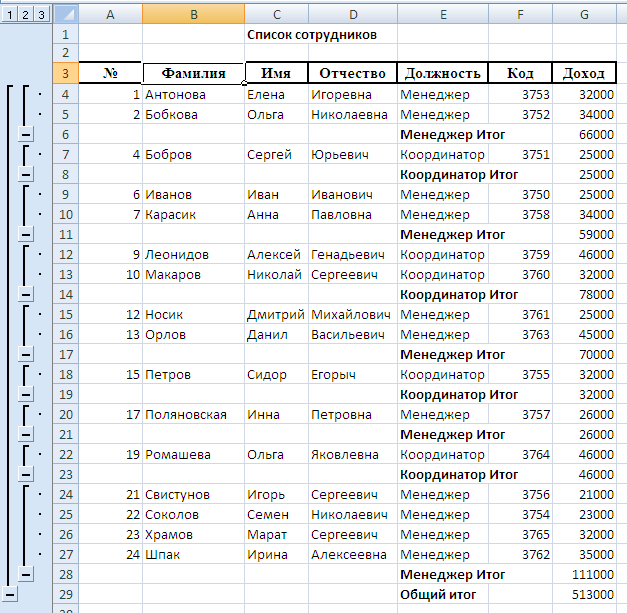Click patronymic 'Михайлович'
The image size is (627, 613).
[353, 315]
